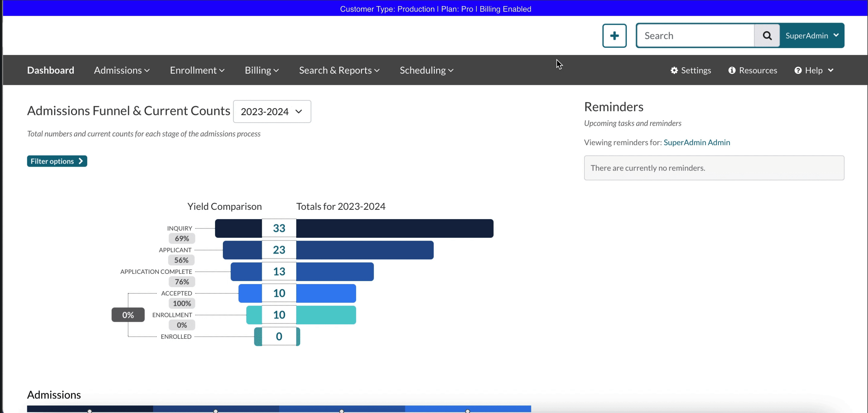Click the Inquiry count 33

click(x=279, y=229)
